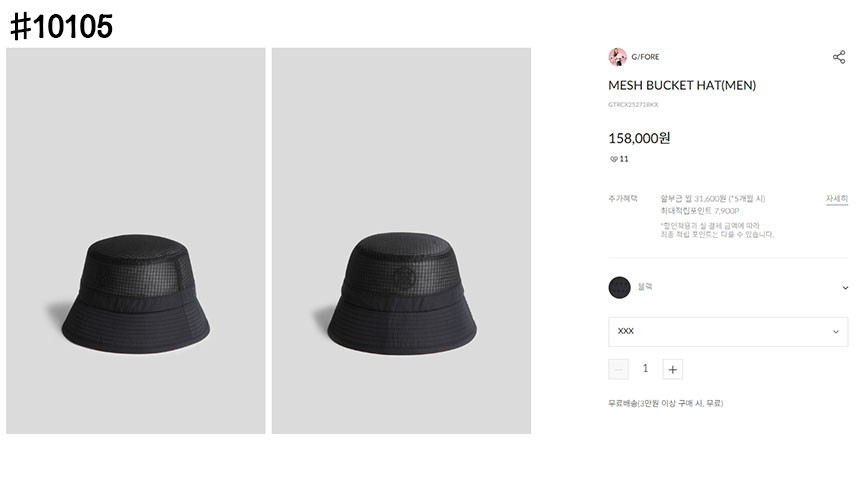Click the G/FORE brand logo avatar
This screenshot has height=483, width=860.
[617, 57]
